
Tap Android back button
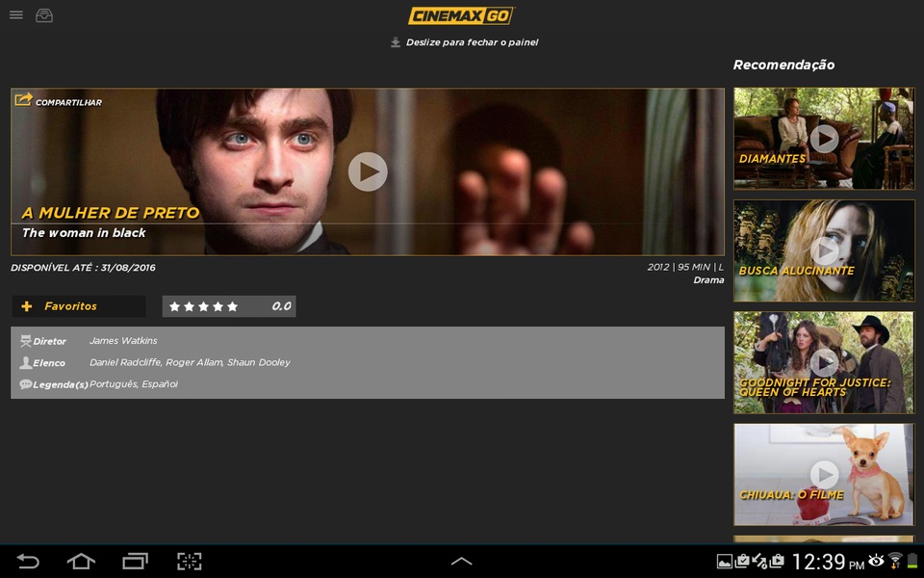coord(28,561)
